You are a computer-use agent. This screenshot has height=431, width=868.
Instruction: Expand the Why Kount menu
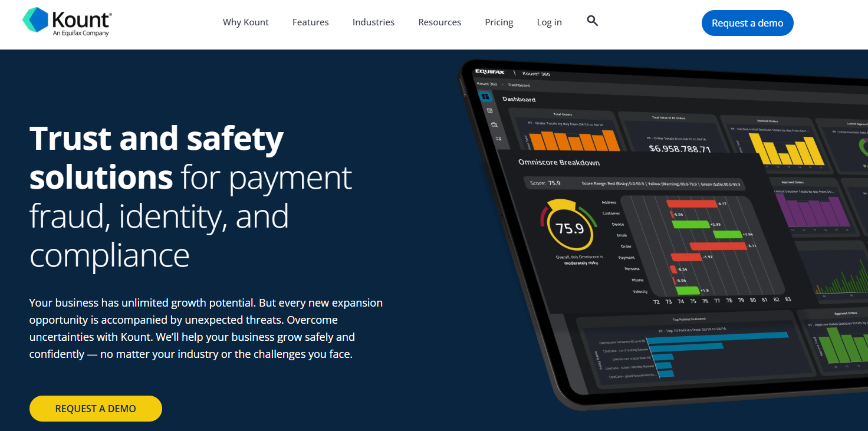pyautogui.click(x=245, y=22)
